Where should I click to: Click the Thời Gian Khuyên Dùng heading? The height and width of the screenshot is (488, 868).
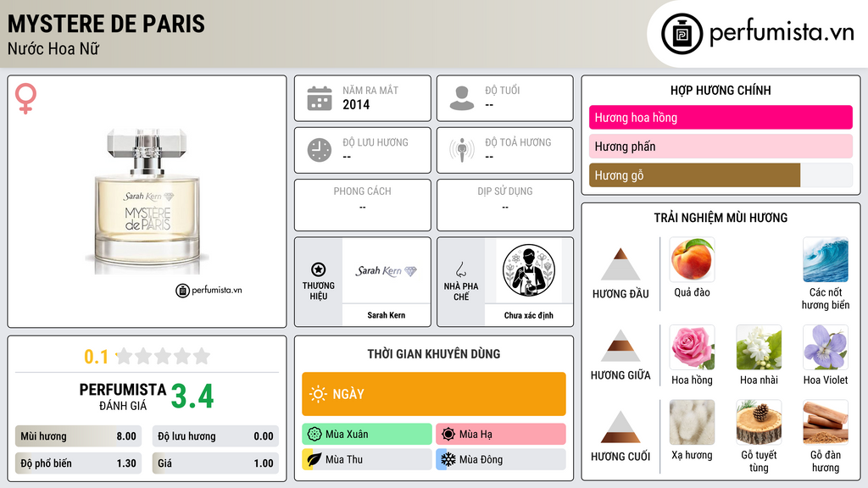coord(434,353)
